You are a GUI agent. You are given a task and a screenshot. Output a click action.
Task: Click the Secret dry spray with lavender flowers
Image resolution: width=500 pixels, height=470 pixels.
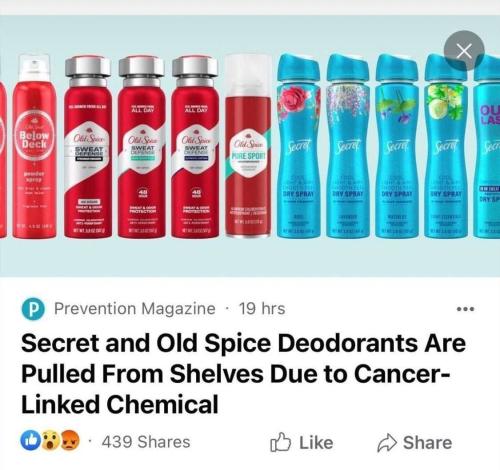tap(397, 146)
